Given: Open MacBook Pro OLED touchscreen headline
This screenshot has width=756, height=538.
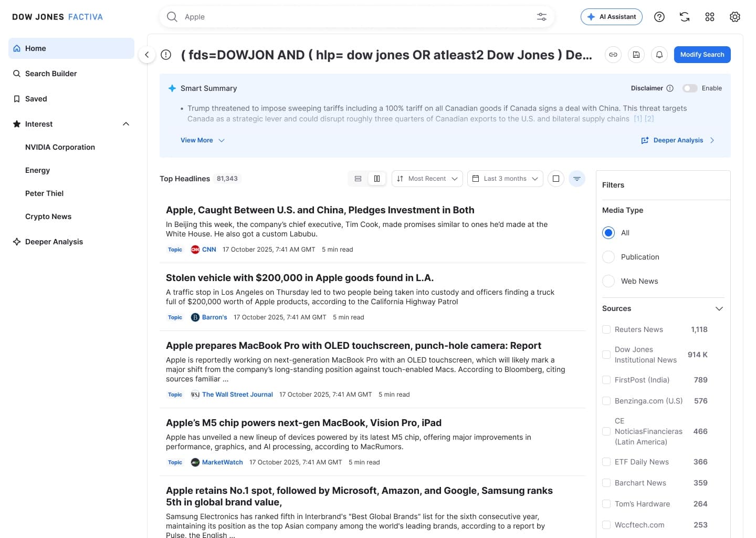Looking at the screenshot, I should [x=353, y=346].
